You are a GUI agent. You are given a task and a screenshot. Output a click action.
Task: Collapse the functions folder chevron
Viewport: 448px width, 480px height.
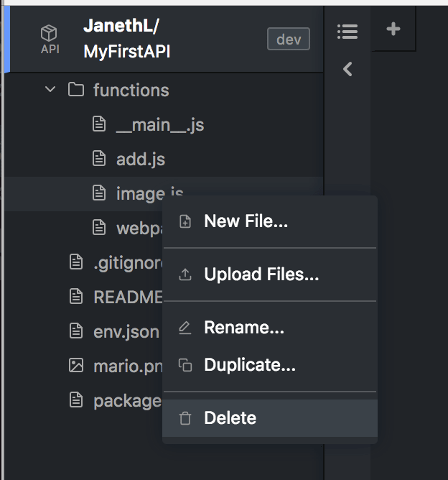point(50,90)
